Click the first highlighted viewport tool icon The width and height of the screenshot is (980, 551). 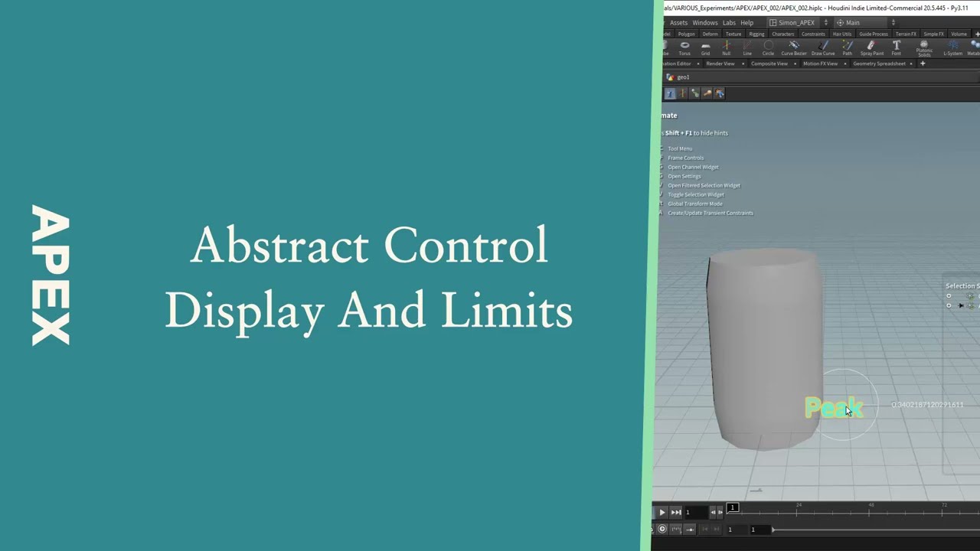[670, 93]
